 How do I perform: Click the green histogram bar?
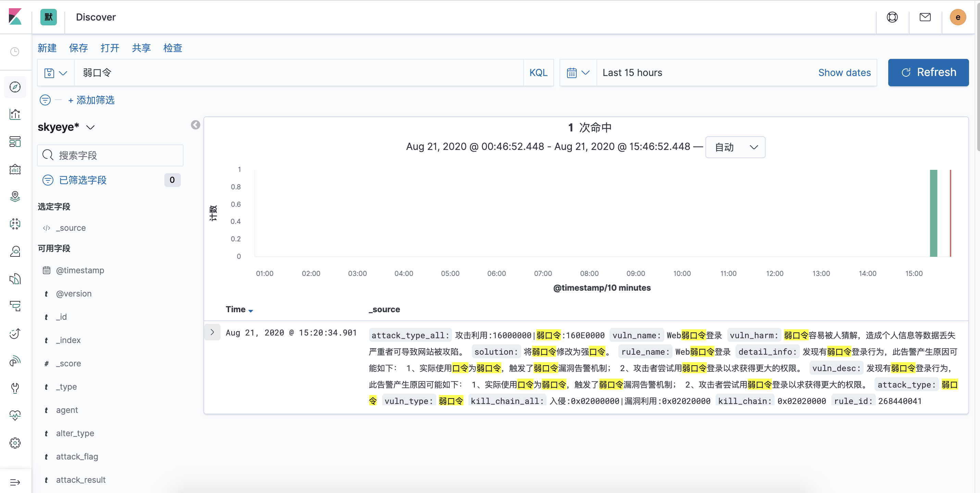tap(933, 213)
